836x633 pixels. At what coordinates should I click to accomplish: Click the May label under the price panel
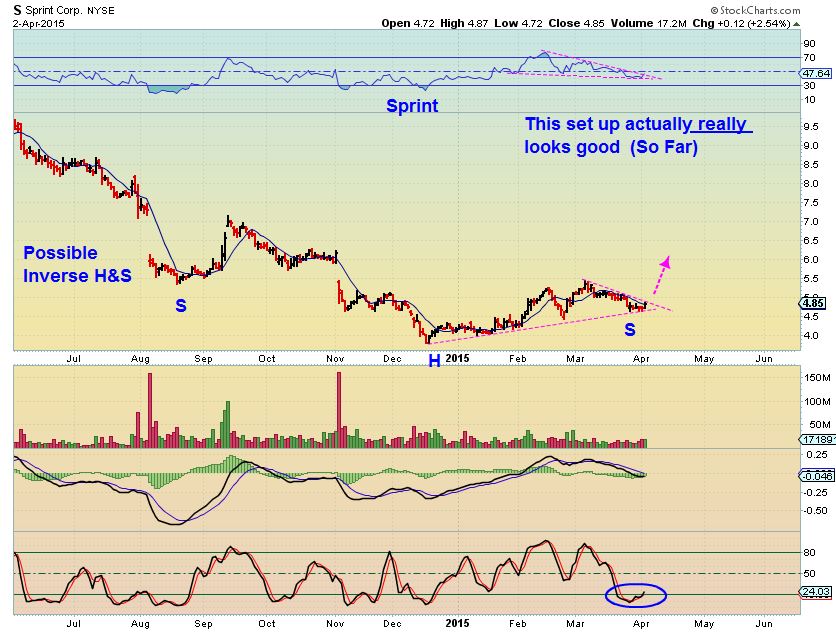(704, 359)
